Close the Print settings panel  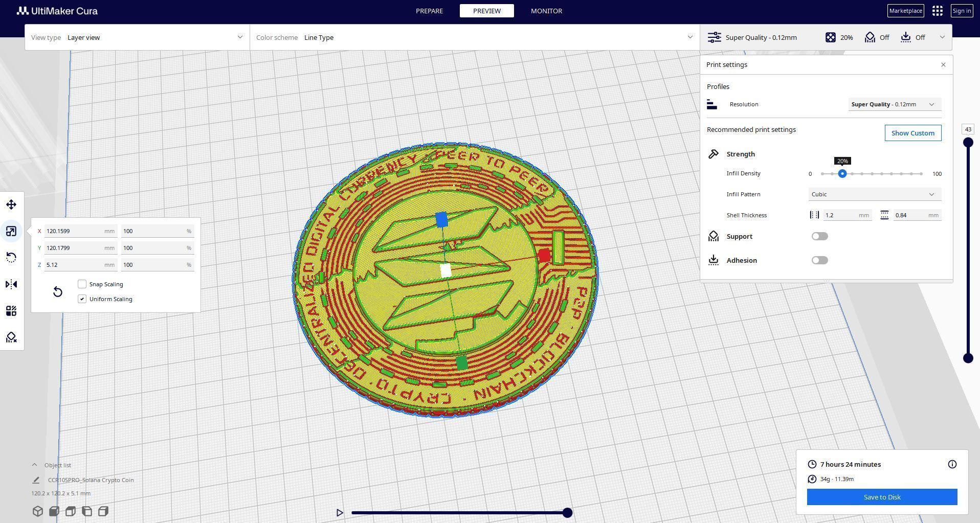pos(943,65)
